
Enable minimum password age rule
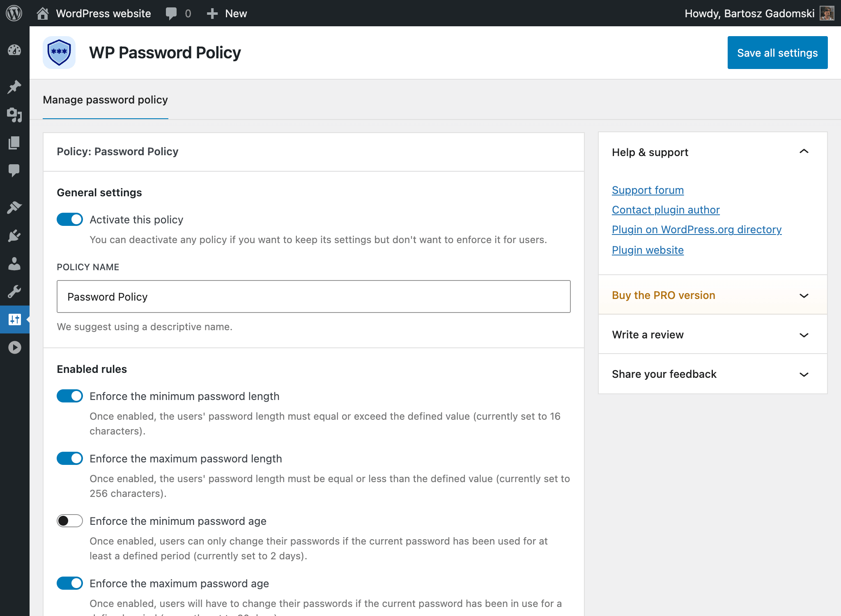(70, 521)
